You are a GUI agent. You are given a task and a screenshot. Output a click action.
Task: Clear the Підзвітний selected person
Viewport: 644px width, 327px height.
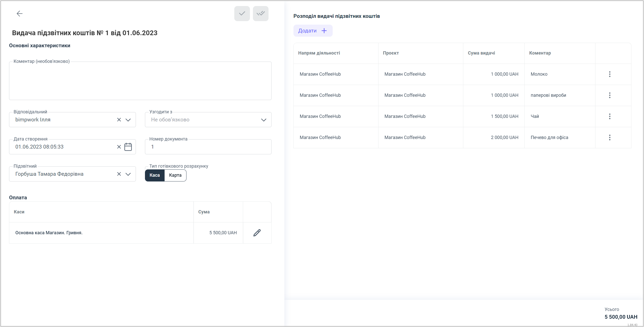click(x=119, y=174)
